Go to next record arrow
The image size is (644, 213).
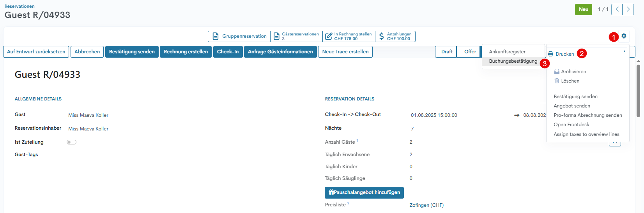coord(628,9)
